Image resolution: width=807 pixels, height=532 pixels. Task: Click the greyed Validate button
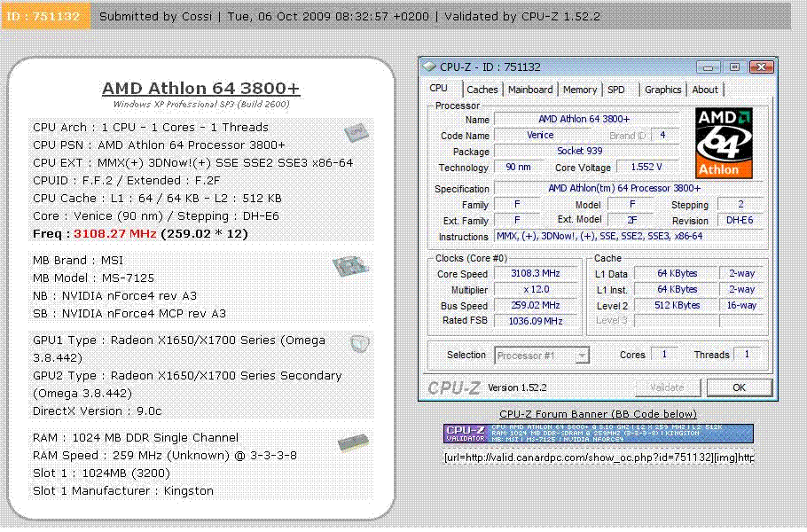[667, 388]
